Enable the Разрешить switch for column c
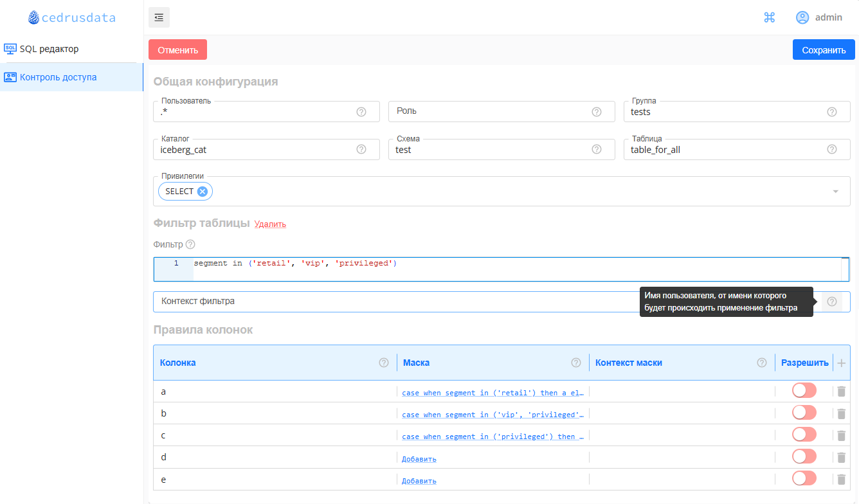Image resolution: width=859 pixels, height=504 pixels. [x=804, y=435]
